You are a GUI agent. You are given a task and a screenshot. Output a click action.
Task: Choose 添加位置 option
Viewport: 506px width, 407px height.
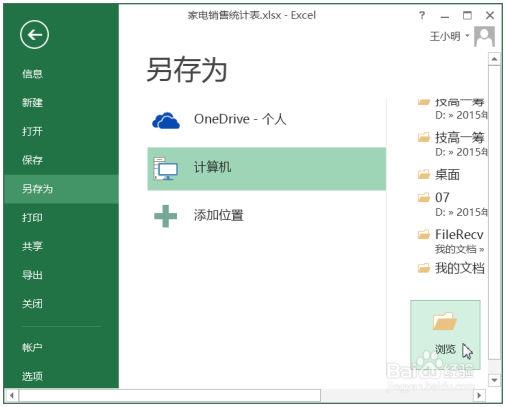(x=267, y=216)
